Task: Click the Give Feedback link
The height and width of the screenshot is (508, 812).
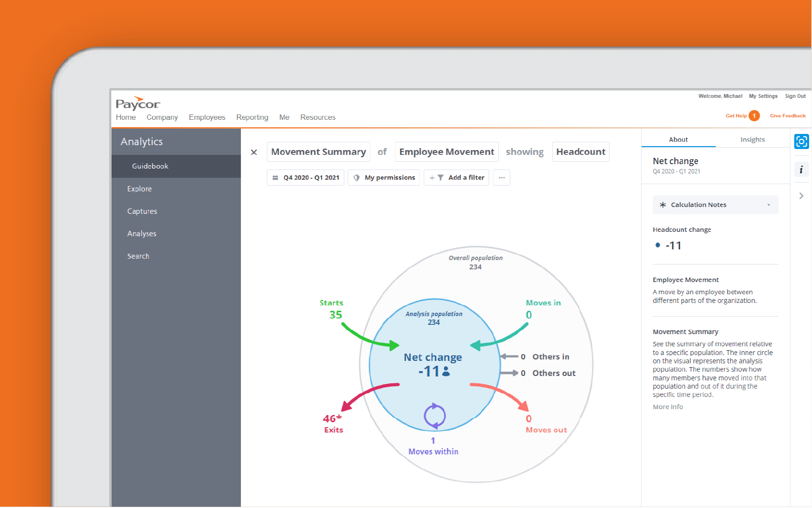Action: pyautogui.click(x=788, y=116)
